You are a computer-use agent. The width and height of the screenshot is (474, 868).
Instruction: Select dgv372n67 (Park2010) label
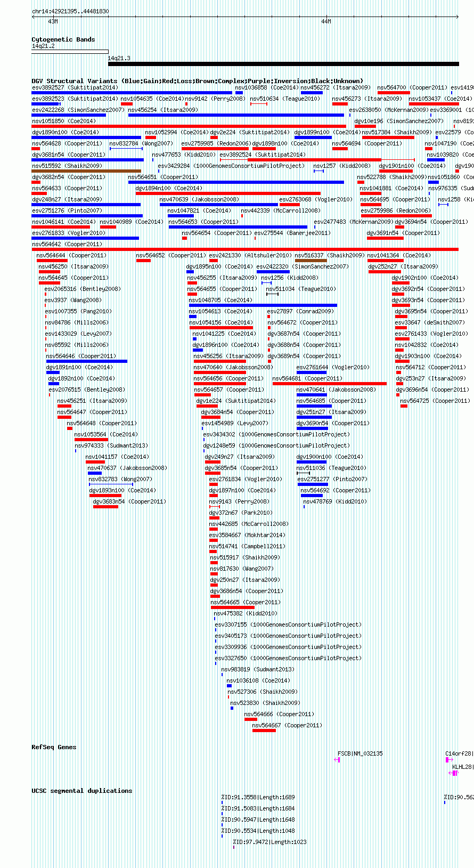(x=241, y=513)
